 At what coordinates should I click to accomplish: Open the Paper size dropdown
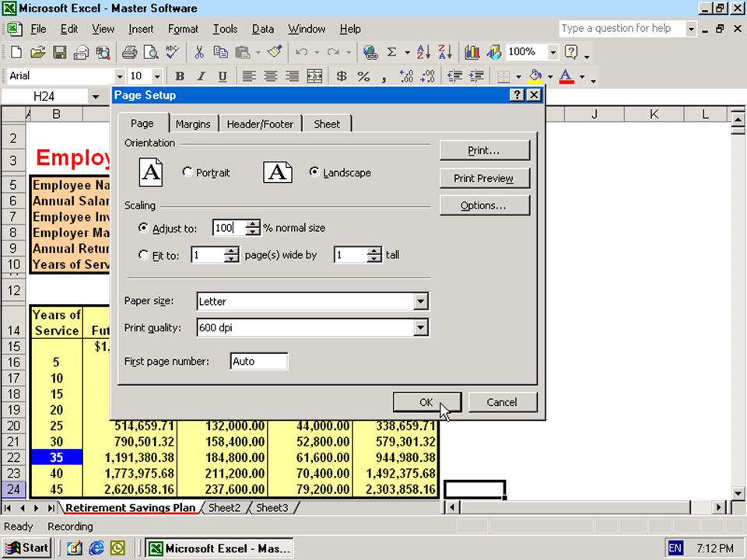421,301
